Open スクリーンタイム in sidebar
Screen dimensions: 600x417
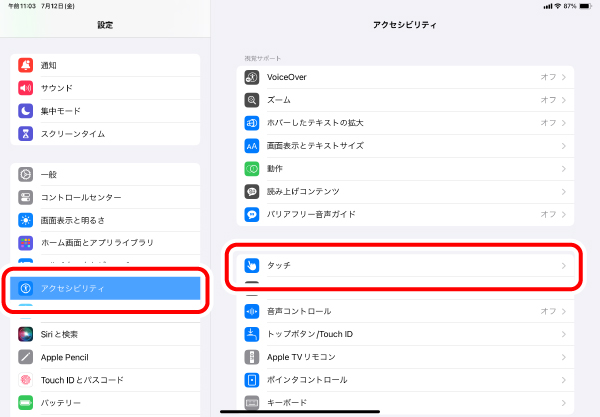pyautogui.click(x=105, y=134)
